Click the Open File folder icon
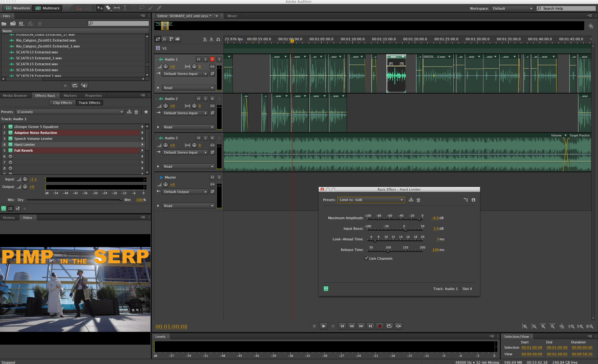The height and width of the screenshot is (364, 598). tap(4, 24)
